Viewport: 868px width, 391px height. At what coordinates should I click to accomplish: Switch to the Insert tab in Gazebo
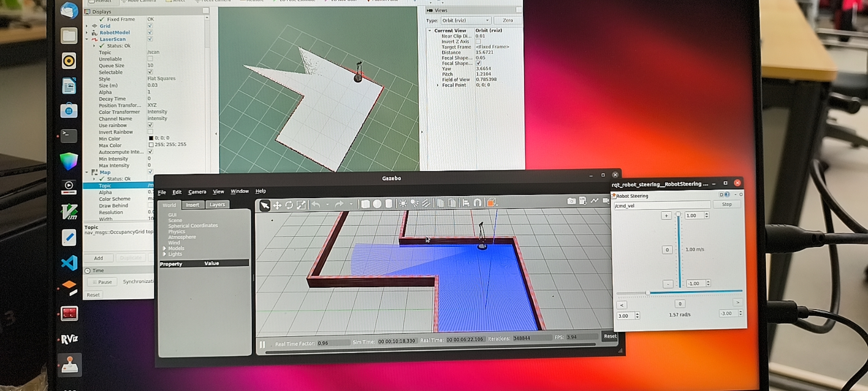click(x=193, y=205)
